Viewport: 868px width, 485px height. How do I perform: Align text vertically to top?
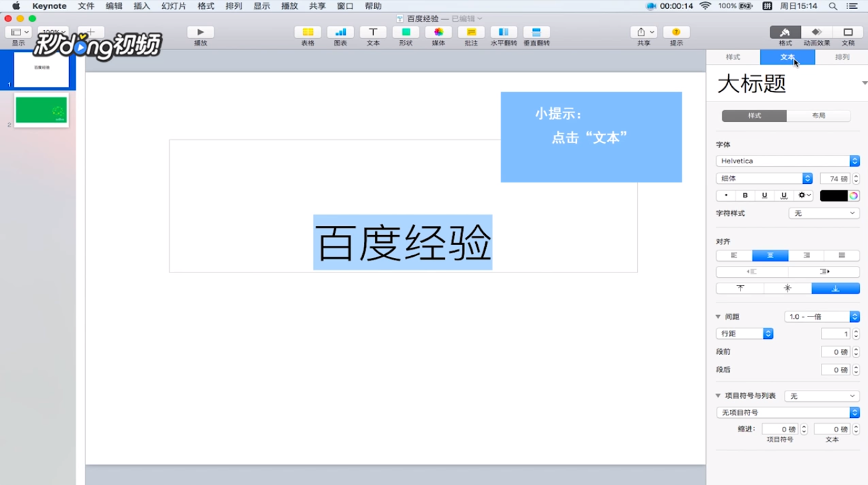740,288
